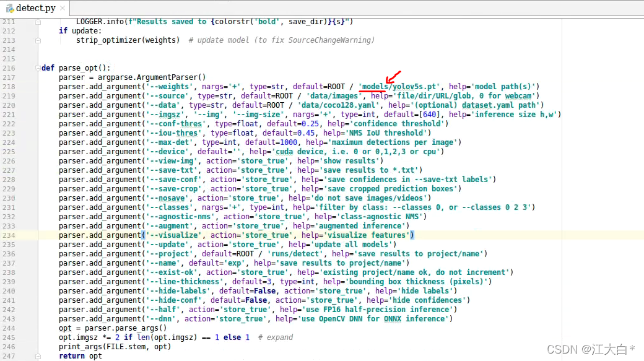Click the '--visualize' argument string

pos(174,235)
